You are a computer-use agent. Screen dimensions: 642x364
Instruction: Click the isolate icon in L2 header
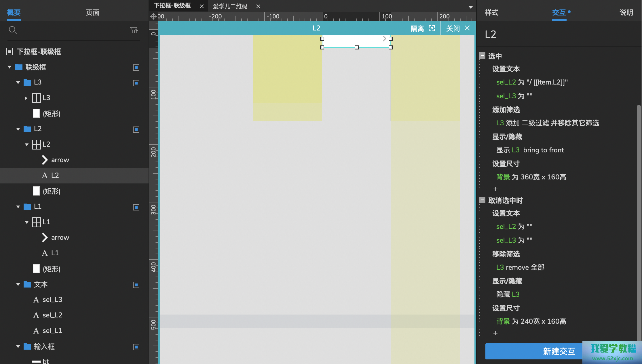[x=432, y=28]
